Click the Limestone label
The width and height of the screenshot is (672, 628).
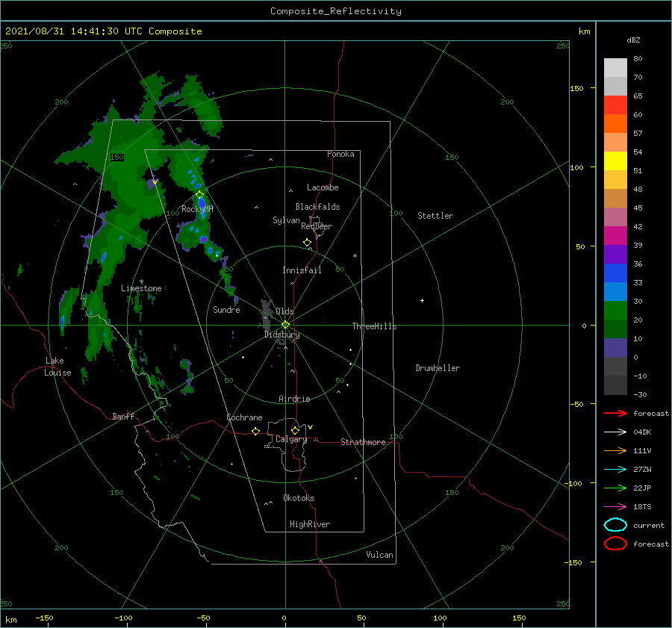[141, 288]
